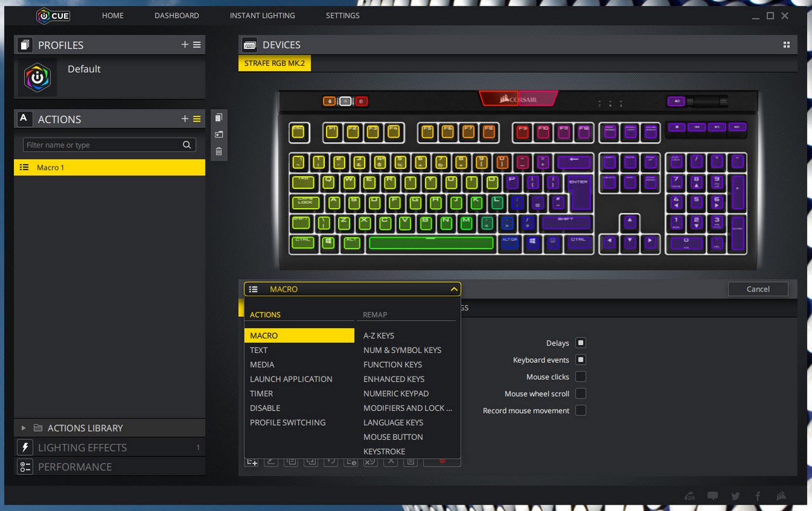Click the import action side icon

tap(219, 134)
